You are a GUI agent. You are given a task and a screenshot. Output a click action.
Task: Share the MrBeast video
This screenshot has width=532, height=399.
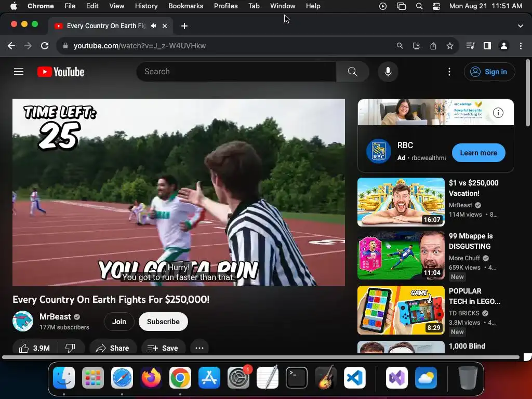[x=113, y=348]
